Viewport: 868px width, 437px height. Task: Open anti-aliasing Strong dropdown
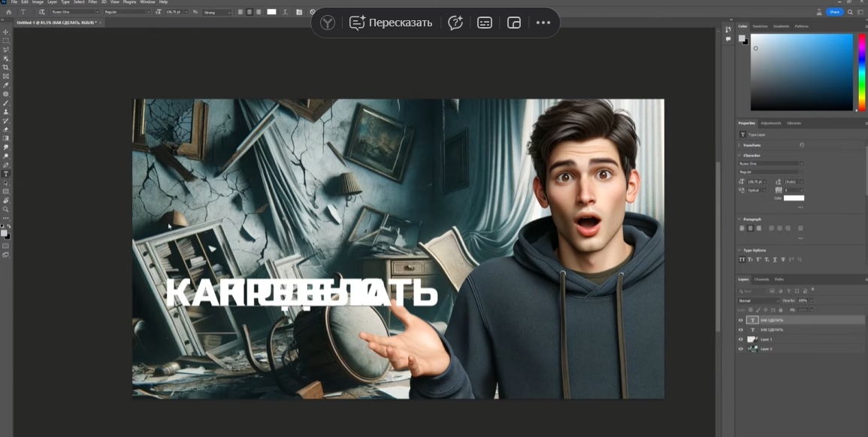(216, 12)
